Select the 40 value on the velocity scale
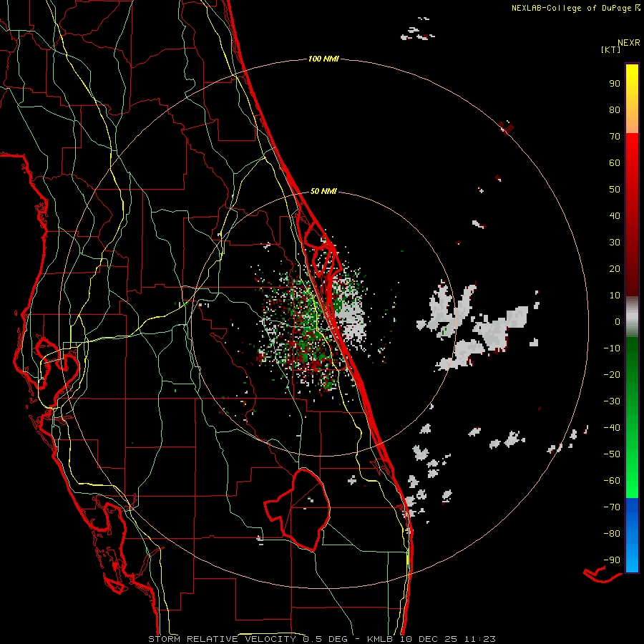Viewport: 644px width, 644px height. tap(615, 216)
